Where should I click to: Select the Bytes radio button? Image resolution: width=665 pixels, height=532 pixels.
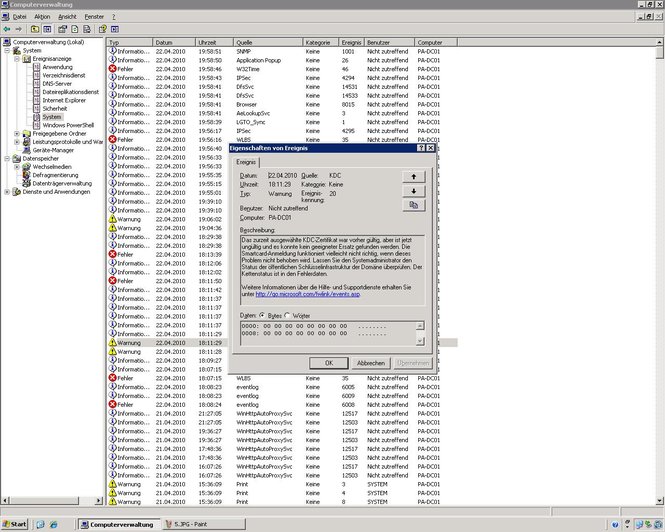click(x=262, y=315)
